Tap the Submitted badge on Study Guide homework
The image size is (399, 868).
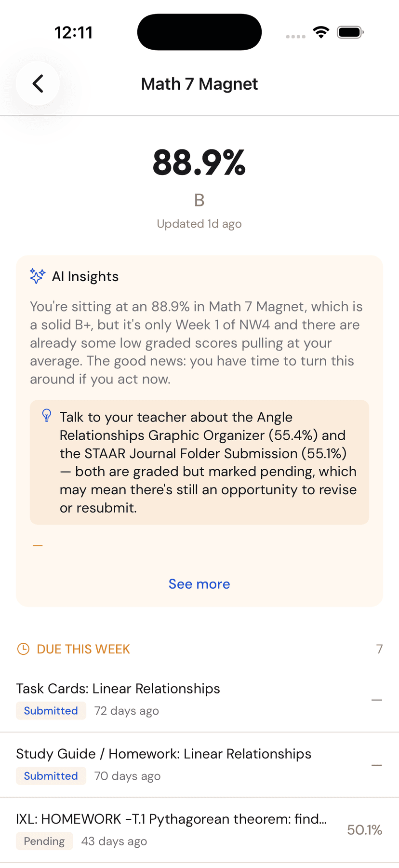tap(51, 776)
